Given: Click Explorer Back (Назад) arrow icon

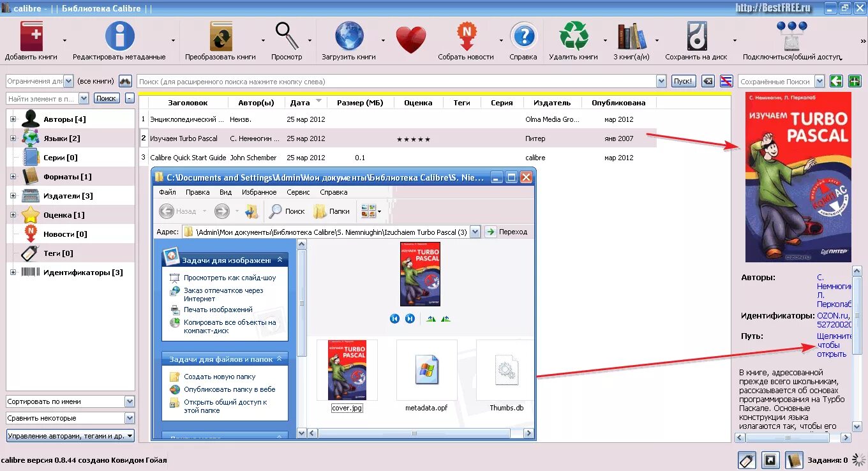Looking at the screenshot, I should (167, 211).
